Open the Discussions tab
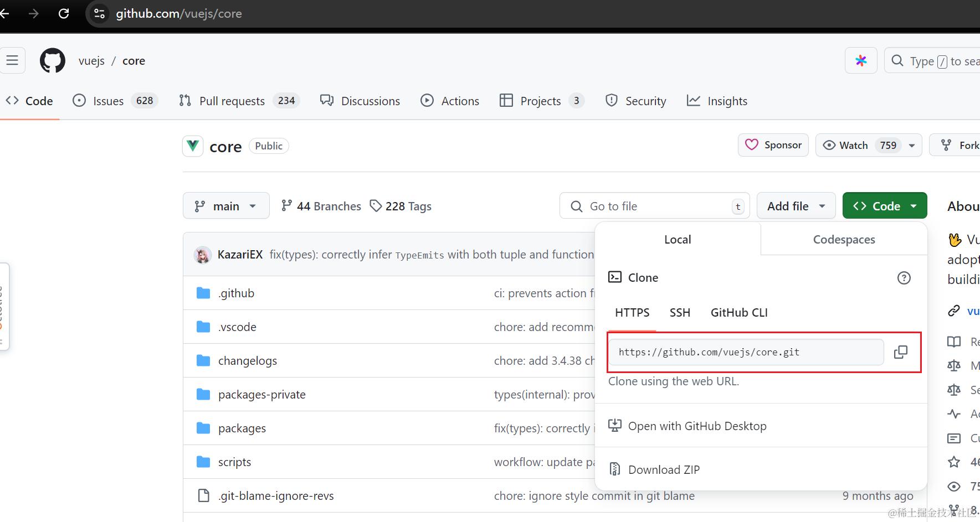The image size is (980, 522). point(360,101)
